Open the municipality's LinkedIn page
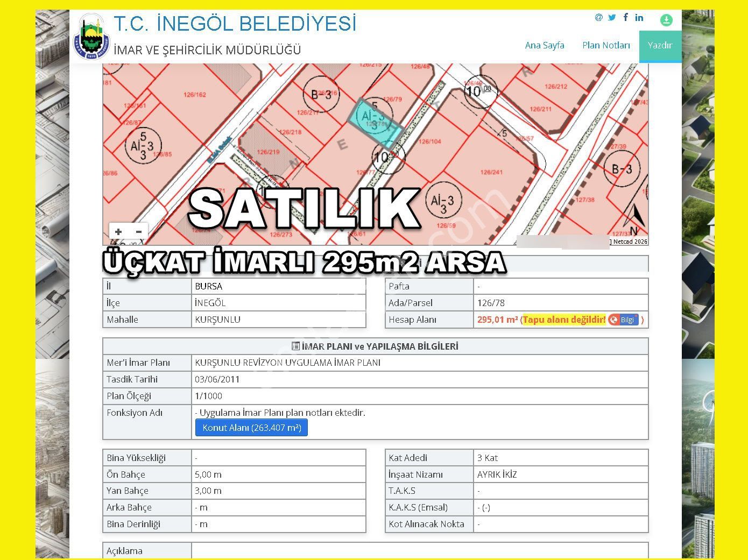The image size is (748, 560). click(x=639, y=17)
